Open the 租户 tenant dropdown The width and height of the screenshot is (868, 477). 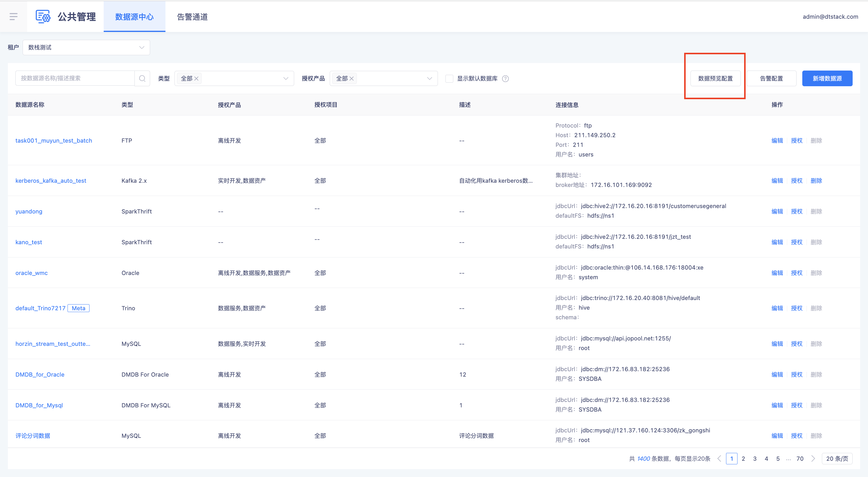pyautogui.click(x=86, y=48)
